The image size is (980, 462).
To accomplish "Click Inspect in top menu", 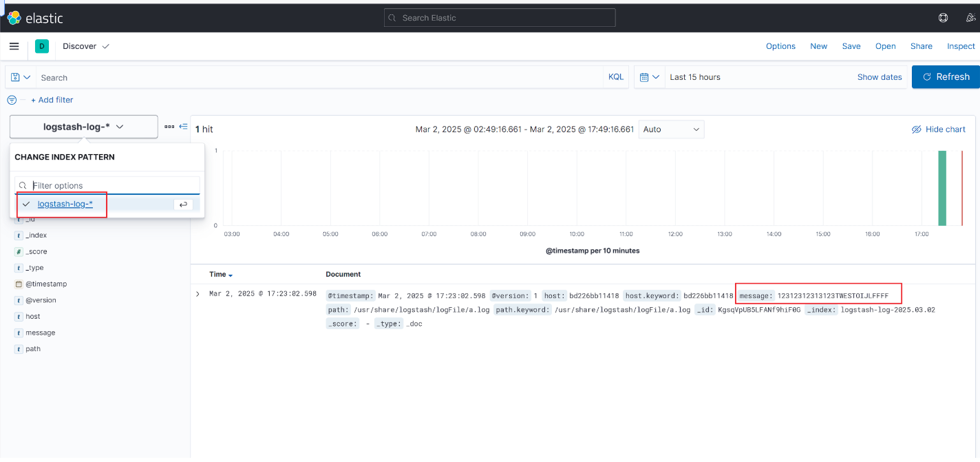I will click(961, 46).
